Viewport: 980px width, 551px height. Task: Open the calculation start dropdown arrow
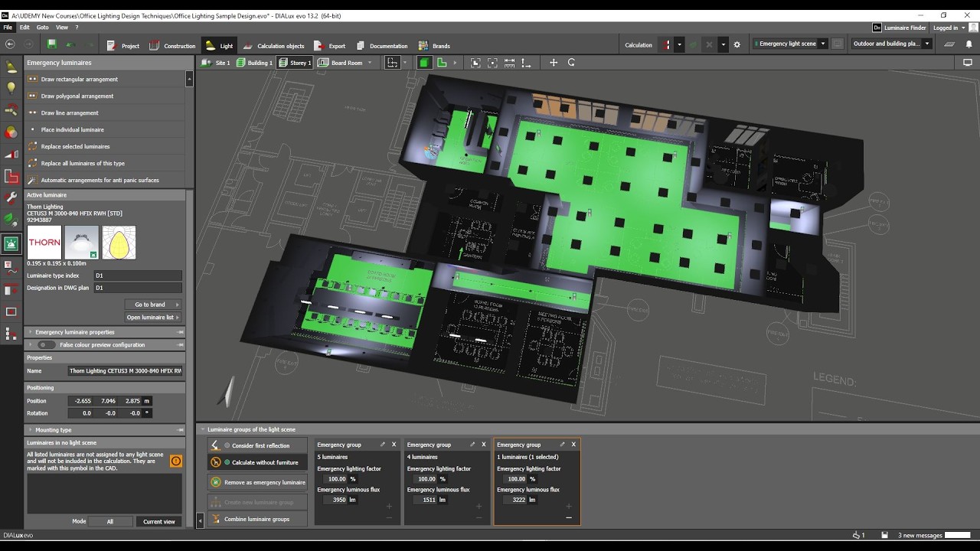click(679, 44)
